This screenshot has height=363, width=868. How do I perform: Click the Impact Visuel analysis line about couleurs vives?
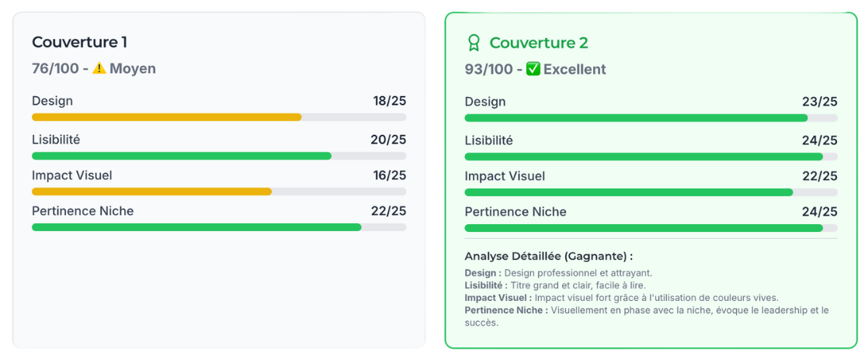(622, 298)
